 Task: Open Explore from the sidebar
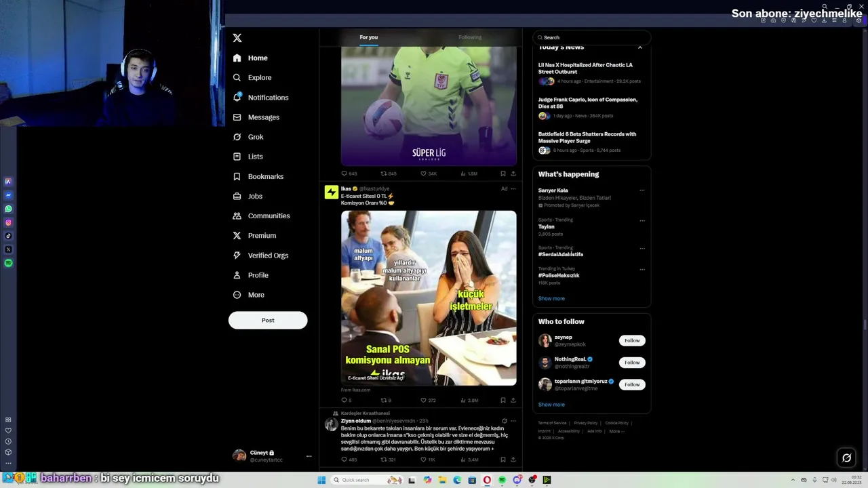tap(252, 78)
